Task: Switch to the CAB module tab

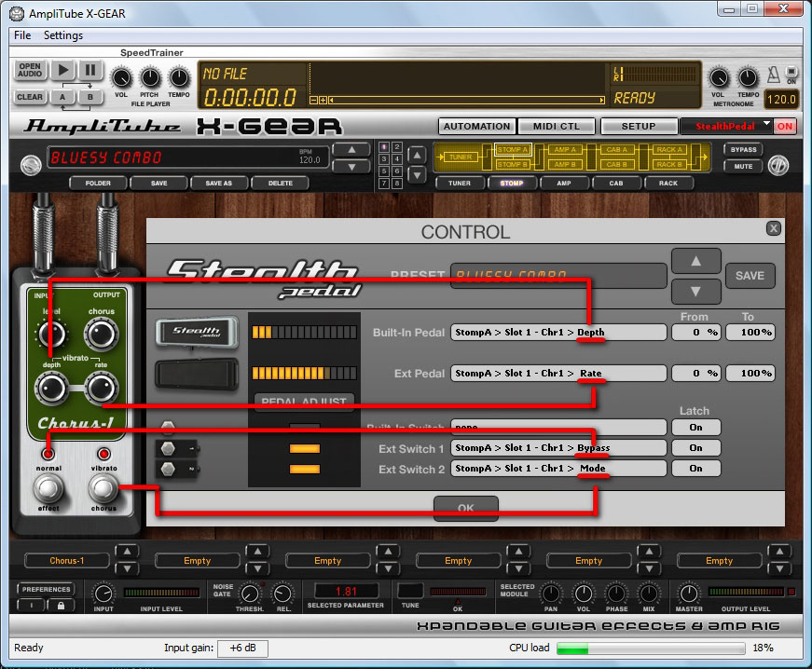Action: (x=616, y=184)
